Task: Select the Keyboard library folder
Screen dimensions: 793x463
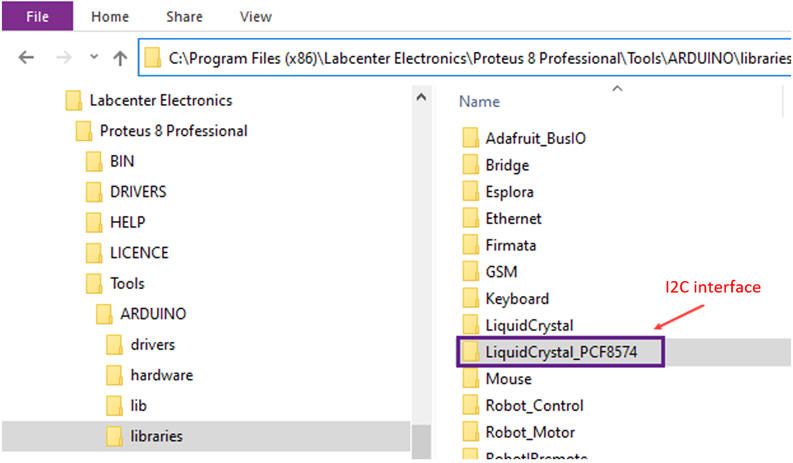Action: [x=516, y=298]
